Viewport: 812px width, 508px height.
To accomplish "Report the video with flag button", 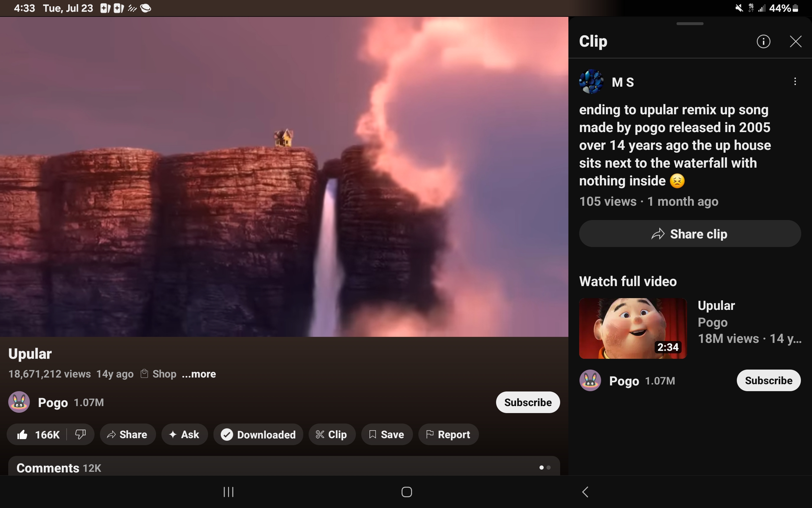I will tap(448, 434).
